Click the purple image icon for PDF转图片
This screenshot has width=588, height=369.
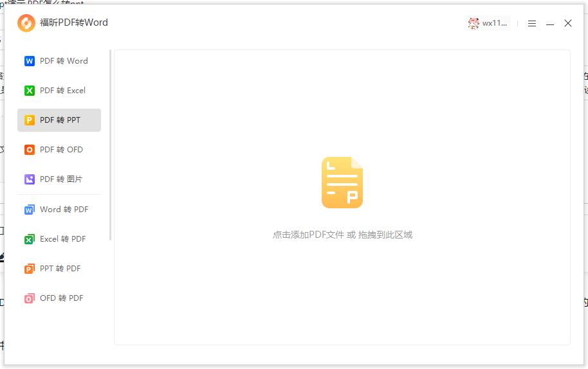click(x=30, y=179)
